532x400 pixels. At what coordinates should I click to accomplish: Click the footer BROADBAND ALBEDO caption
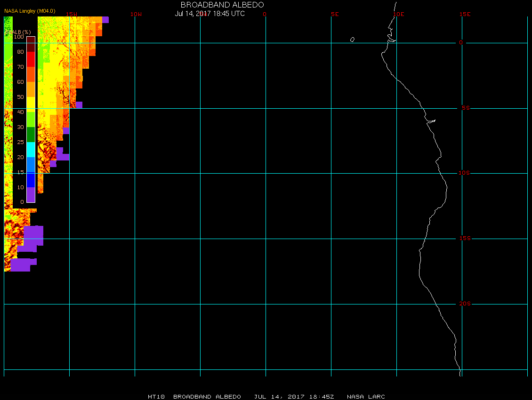tap(207, 396)
